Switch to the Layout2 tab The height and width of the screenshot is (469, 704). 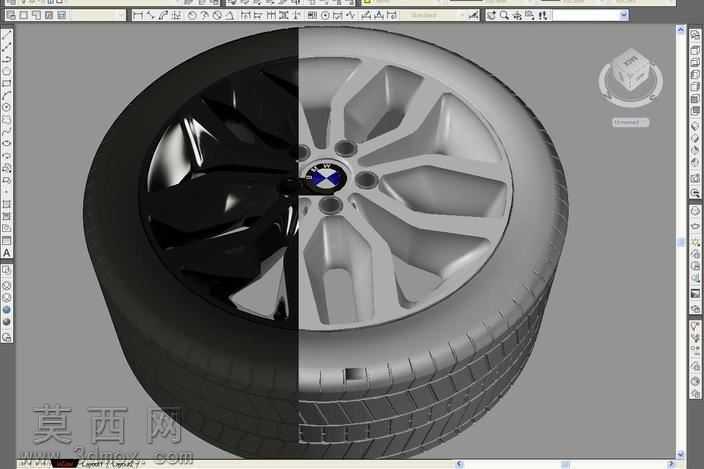click(125, 464)
